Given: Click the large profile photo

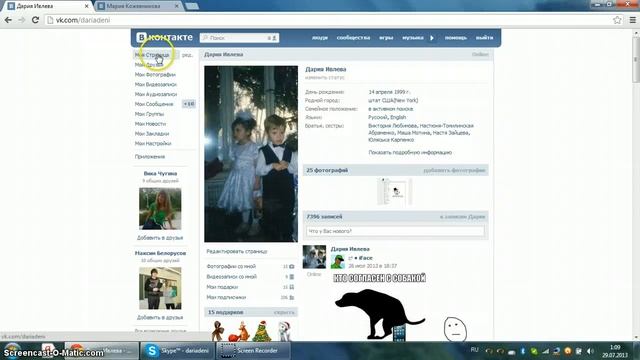Looking at the screenshot, I should click(x=251, y=154).
